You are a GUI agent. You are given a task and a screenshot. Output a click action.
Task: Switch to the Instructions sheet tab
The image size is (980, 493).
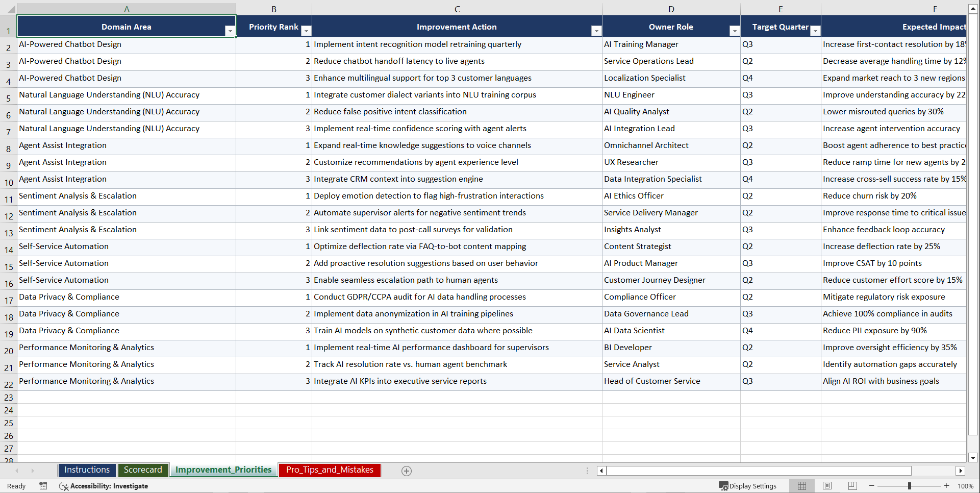(87, 470)
